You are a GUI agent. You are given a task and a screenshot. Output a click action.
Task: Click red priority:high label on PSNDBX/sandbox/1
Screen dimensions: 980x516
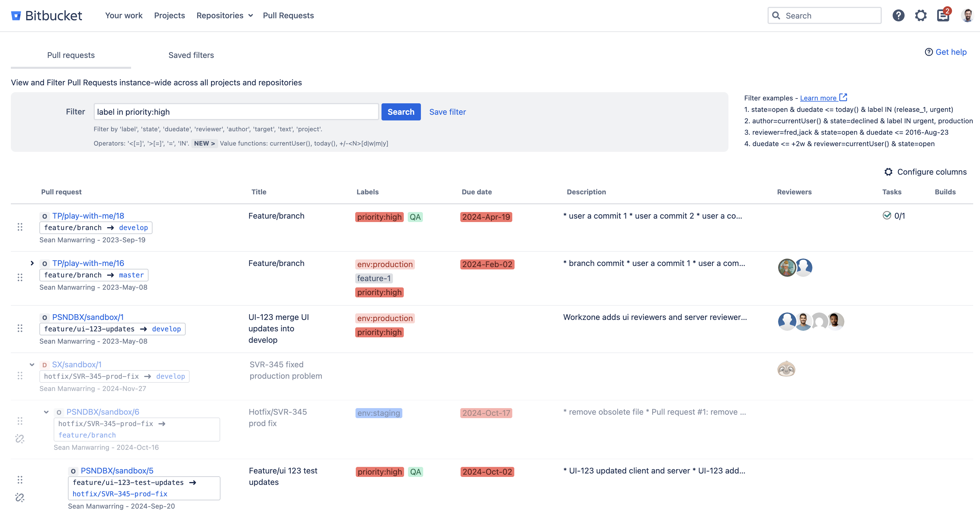pos(379,332)
